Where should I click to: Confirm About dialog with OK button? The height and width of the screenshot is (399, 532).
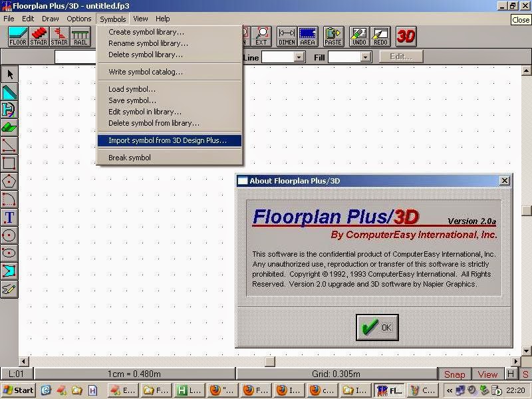pyautogui.click(x=377, y=327)
